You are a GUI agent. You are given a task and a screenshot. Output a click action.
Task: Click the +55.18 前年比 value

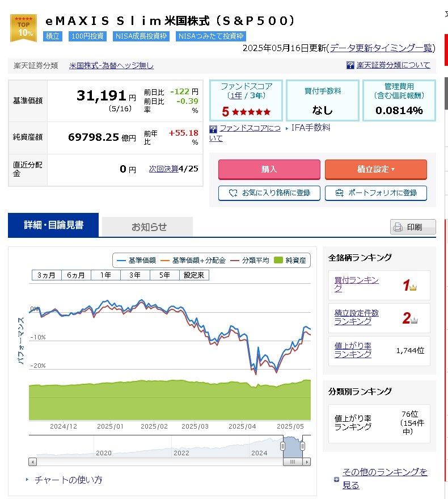pos(184,133)
